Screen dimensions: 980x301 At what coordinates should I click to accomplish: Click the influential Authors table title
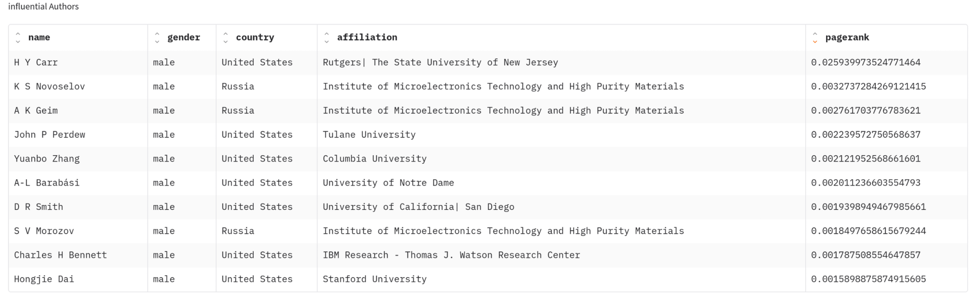[43, 6]
